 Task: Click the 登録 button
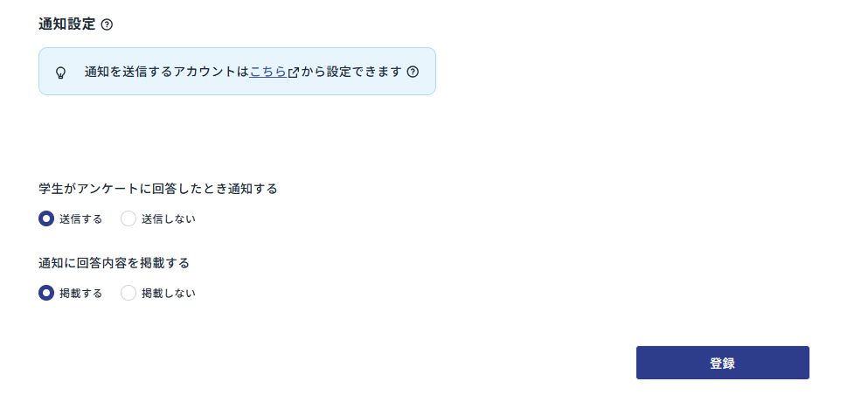(722, 363)
